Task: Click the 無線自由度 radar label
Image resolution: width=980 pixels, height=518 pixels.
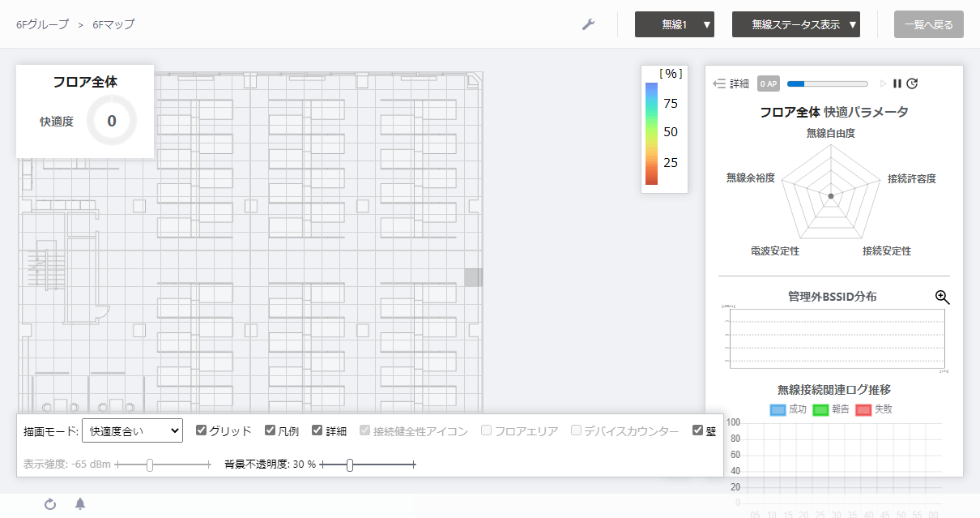Action: pos(831,132)
